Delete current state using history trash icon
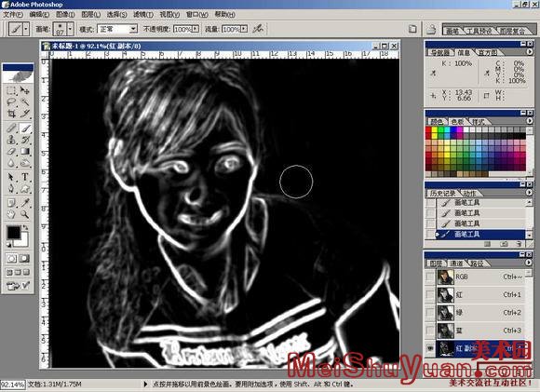Viewport: 540px width, 392px height. (519, 244)
